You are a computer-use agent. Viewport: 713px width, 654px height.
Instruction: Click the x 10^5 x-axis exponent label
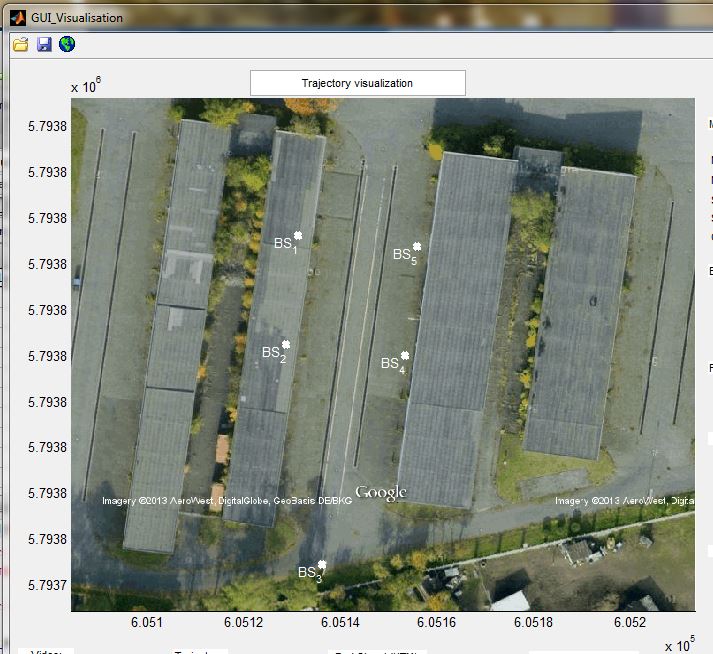(x=679, y=645)
